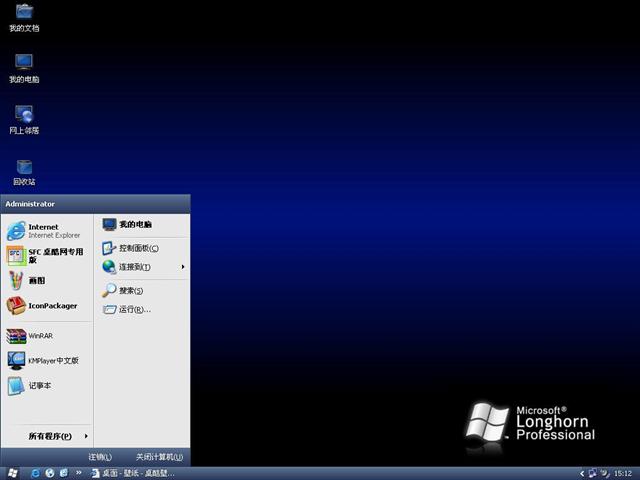Open 运行(R)... Run dialog entry
640x480 pixels.
pos(134,310)
